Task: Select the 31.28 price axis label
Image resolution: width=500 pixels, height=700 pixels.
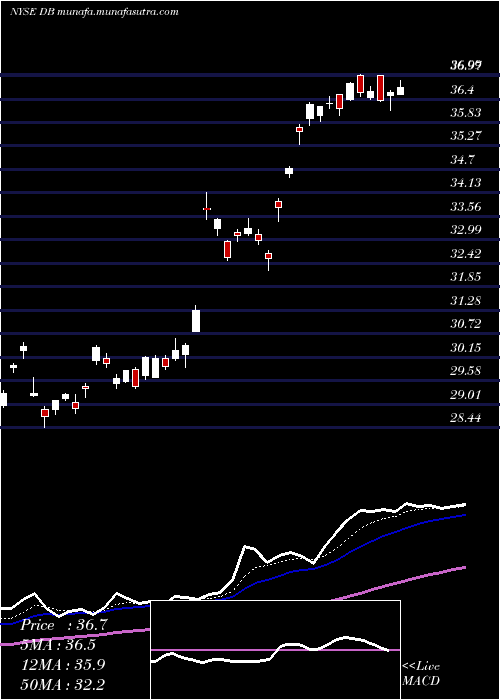Action: coord(465,301)
